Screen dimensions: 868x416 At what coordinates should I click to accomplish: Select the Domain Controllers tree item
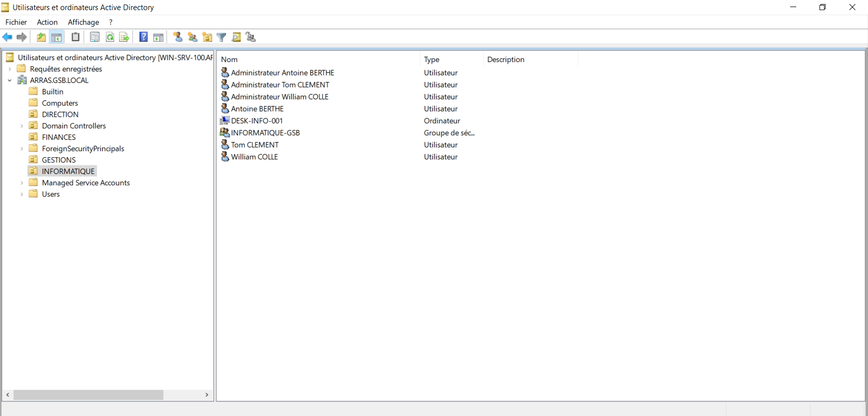(74, 126)
